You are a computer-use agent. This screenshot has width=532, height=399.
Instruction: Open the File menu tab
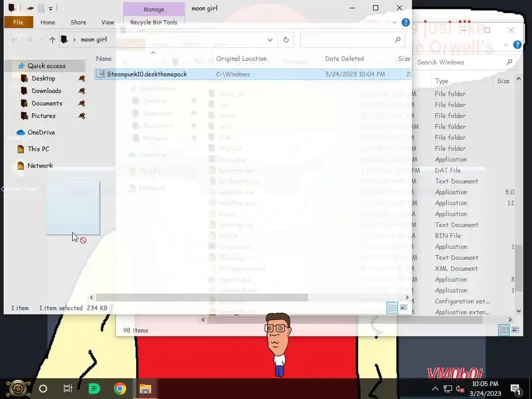coord(18,22)
